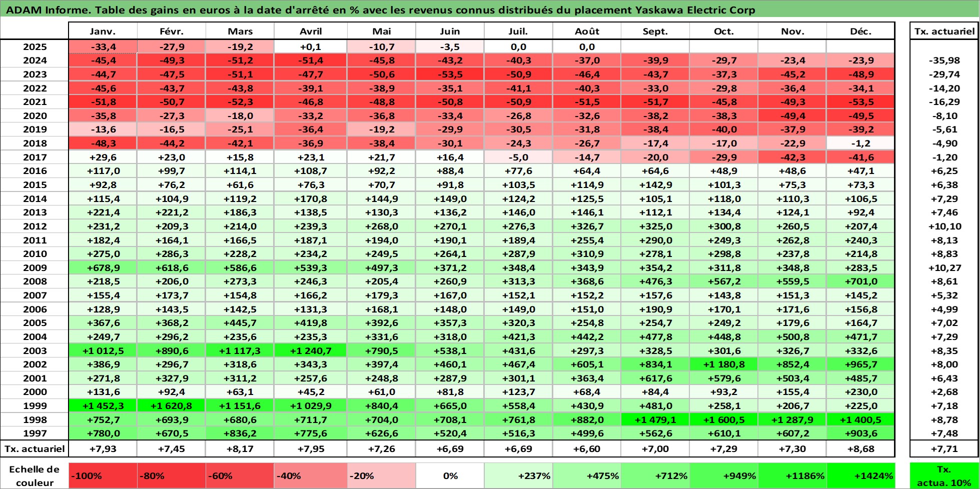Click the +190,9 cell in the 2006 row
This screenshot has width=980, height=489.
click(655, 309)
